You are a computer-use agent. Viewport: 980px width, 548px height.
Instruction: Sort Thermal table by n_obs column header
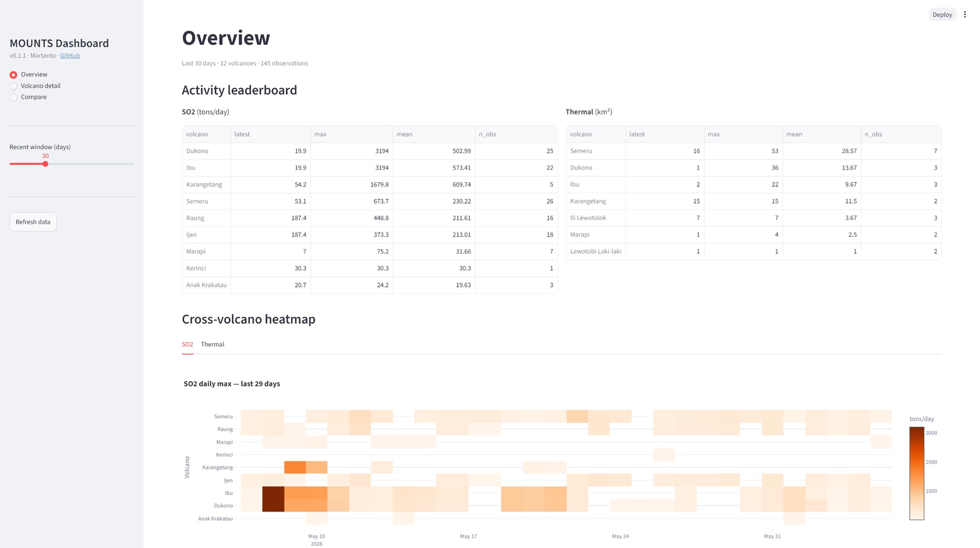pos(901,134)
